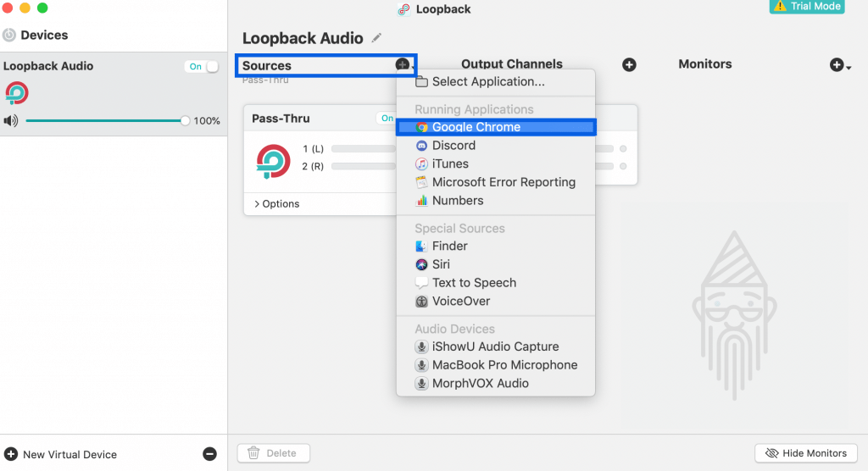Choose Microsoft Error Reporting as source
This screenshot has width=868, height=471.
tap(496, 182)
